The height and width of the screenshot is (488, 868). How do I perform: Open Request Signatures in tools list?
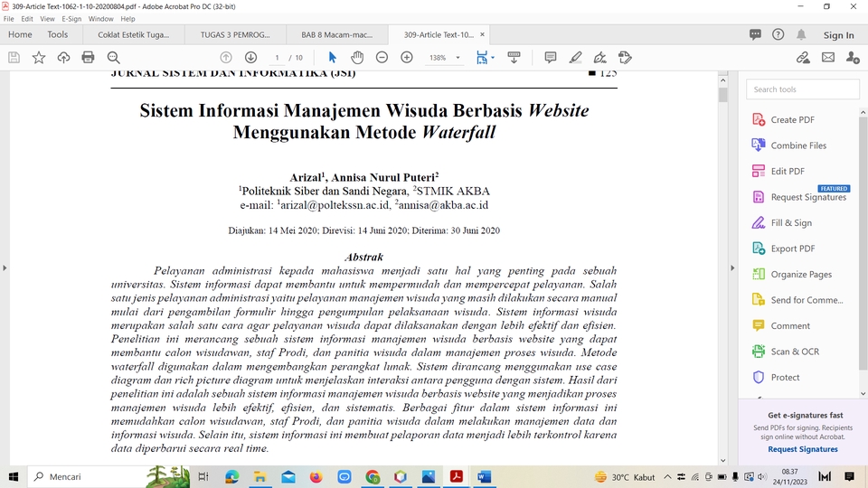pos(799,197)
